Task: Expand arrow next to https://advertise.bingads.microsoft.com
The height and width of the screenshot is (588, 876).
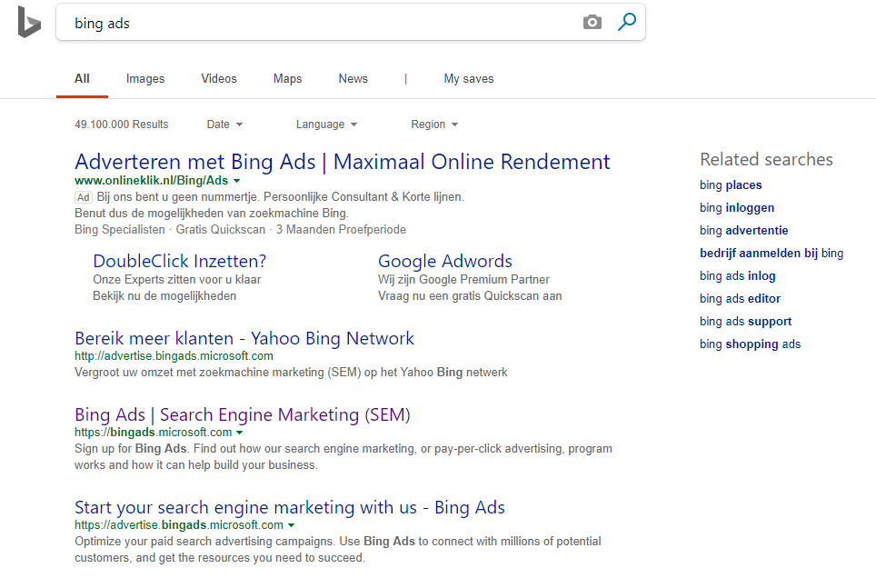Action: click(x=291, y=525)
